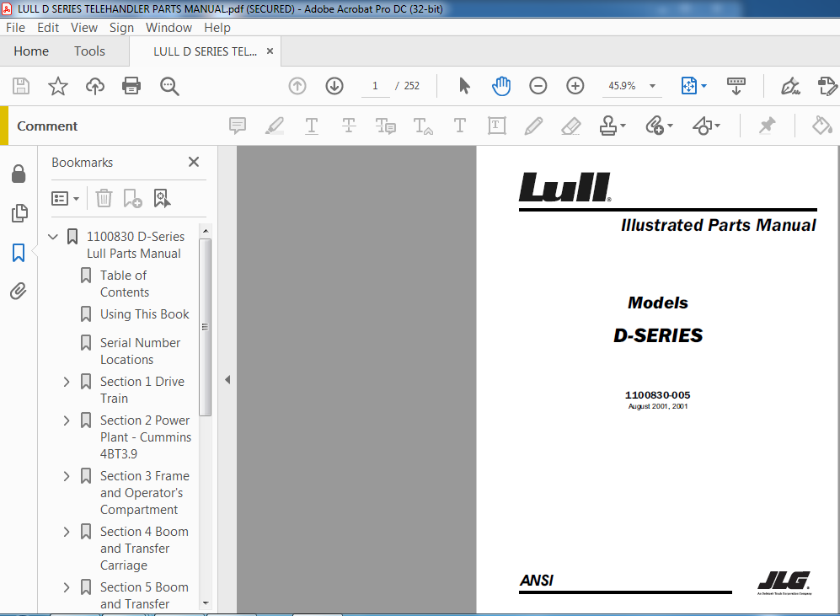Open the bookmarks options menu dropdown
Viewport: 840px width, 616px height.
[x=65, y=199]
